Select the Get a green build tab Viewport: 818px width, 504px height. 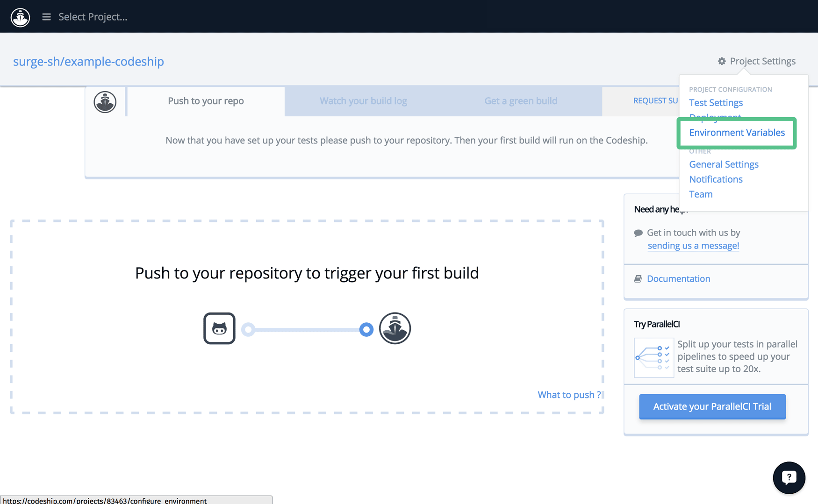(x=521, y=101)
